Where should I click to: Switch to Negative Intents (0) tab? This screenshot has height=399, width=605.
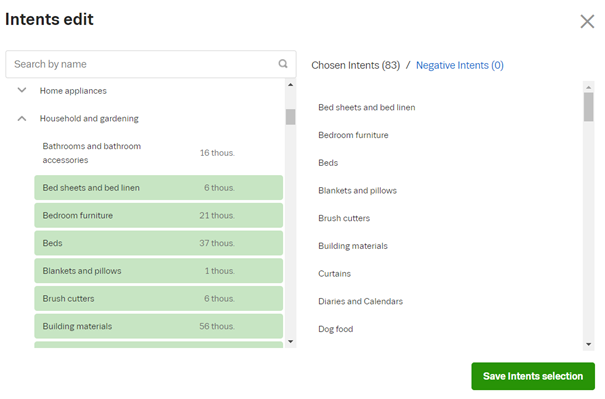pos(460,65)
